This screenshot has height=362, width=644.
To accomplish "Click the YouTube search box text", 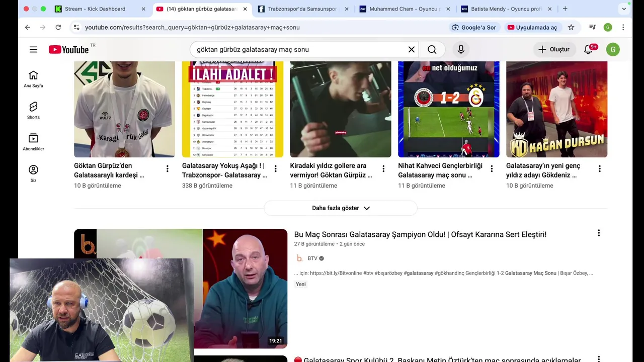I will (253, 49).
